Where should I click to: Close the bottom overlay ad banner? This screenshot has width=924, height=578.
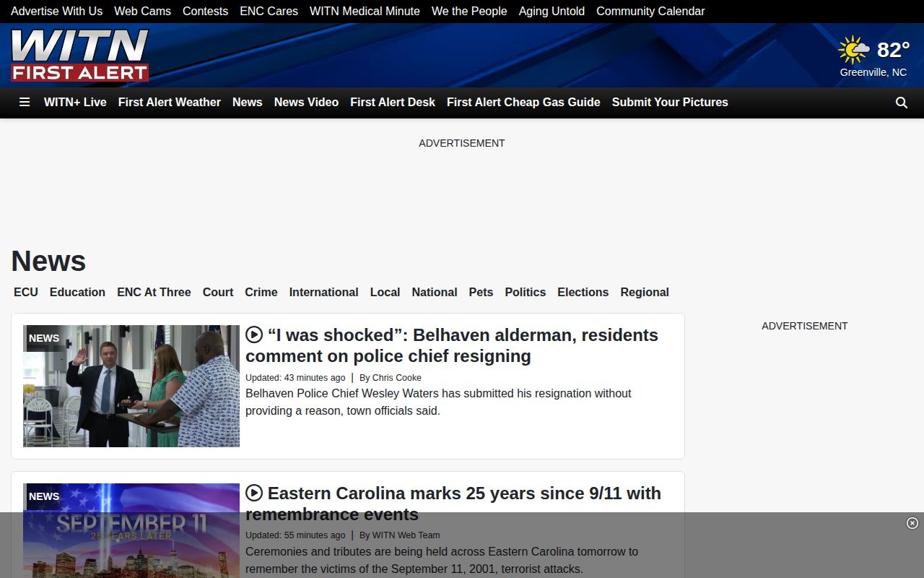point(912,523)
